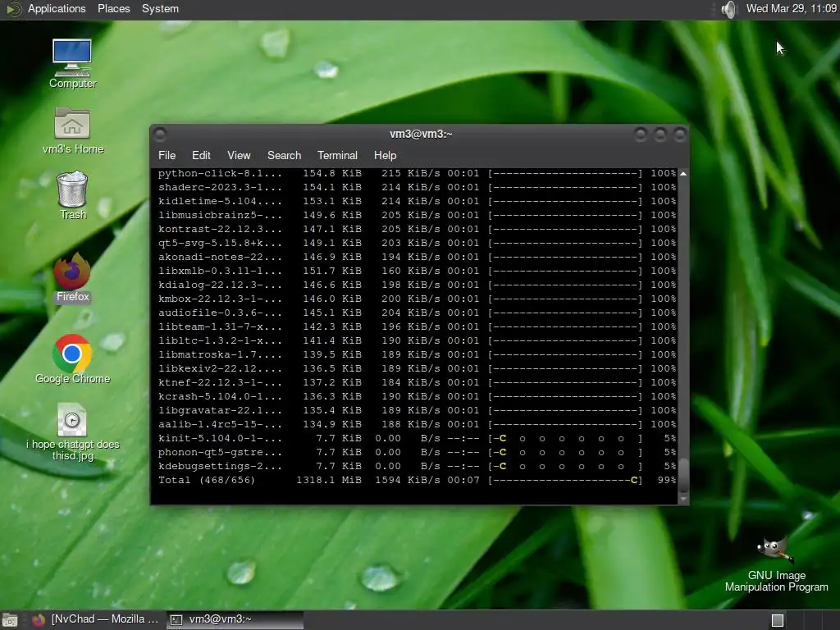This screenshot has height=630, width=840.
Task: Click the 1594 KiB/s total speed value
Action: point(407,480)
